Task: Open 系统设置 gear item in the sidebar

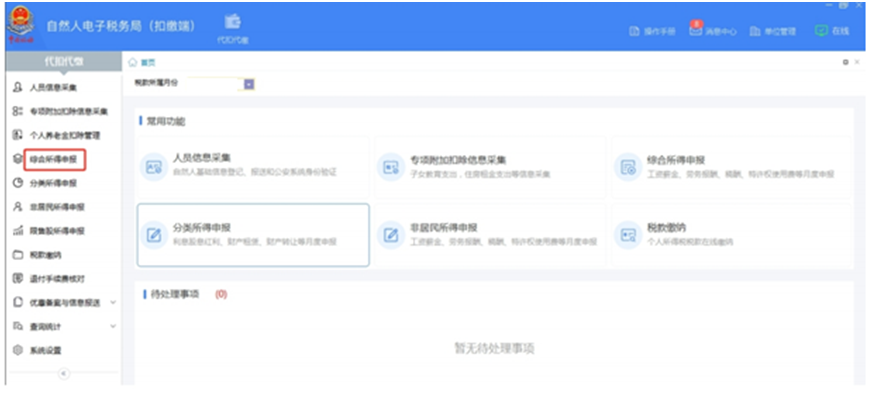Action: 37,350
